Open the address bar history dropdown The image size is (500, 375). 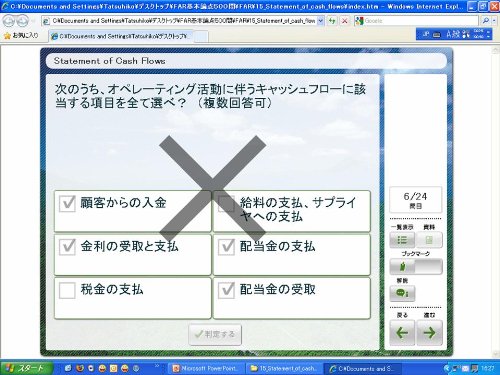(320, 21)
